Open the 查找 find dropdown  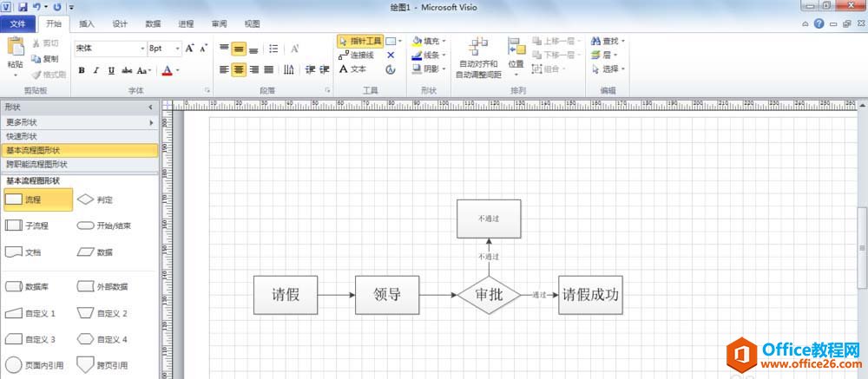608,41
